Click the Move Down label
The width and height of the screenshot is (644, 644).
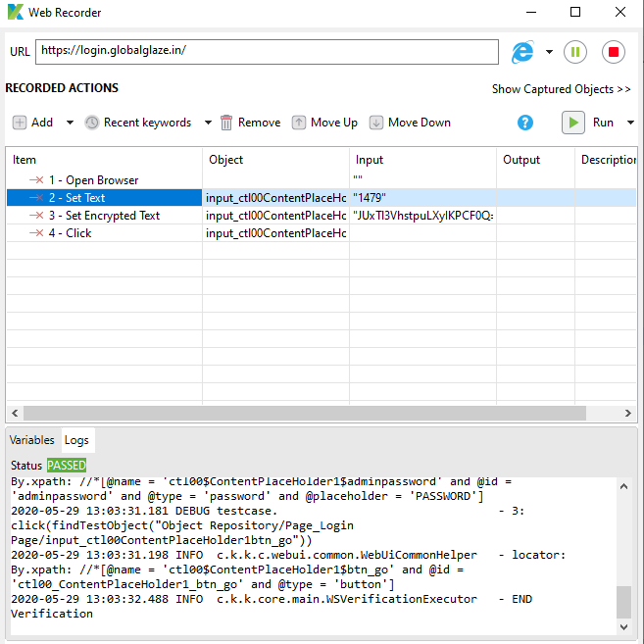[x=420, y=123]
